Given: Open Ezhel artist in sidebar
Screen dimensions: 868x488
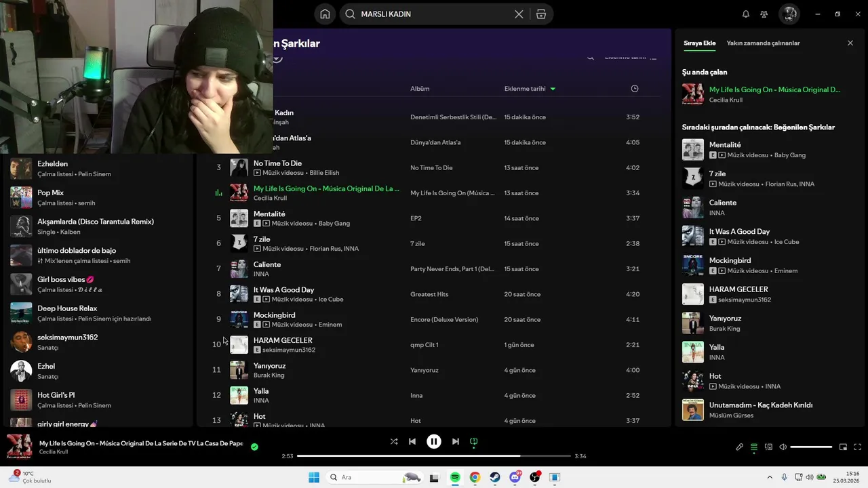Looking at the screenshot, I should tap(98, 371).
